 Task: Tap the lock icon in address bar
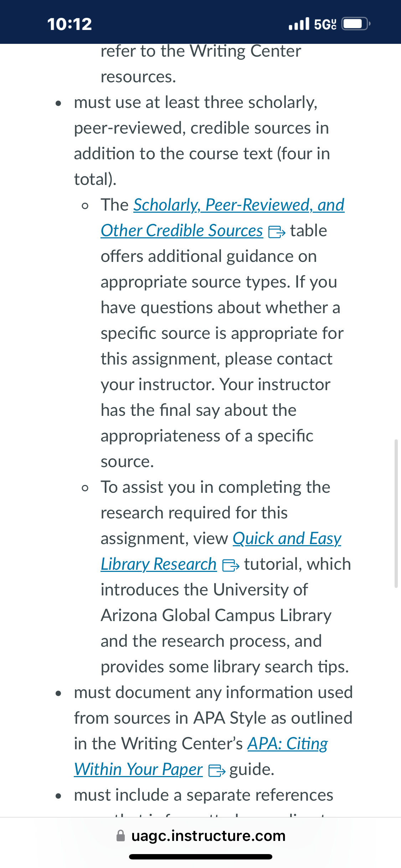121,836
